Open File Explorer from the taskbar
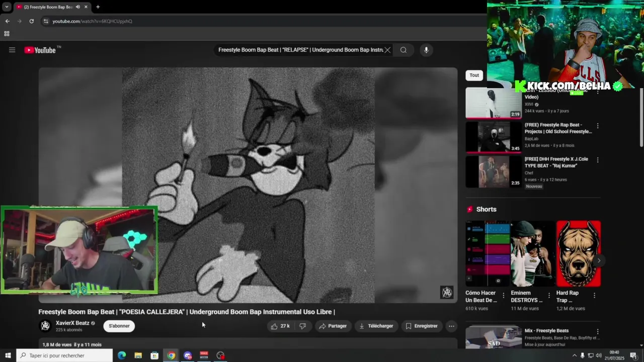The width and height of the screenshot is (644, 362). [x=138, y=355]
